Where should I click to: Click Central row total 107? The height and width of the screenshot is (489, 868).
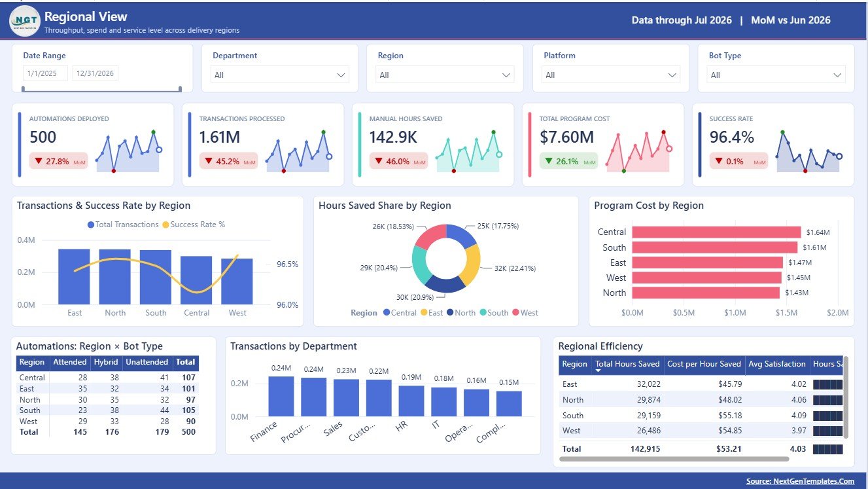click(188, 378)
